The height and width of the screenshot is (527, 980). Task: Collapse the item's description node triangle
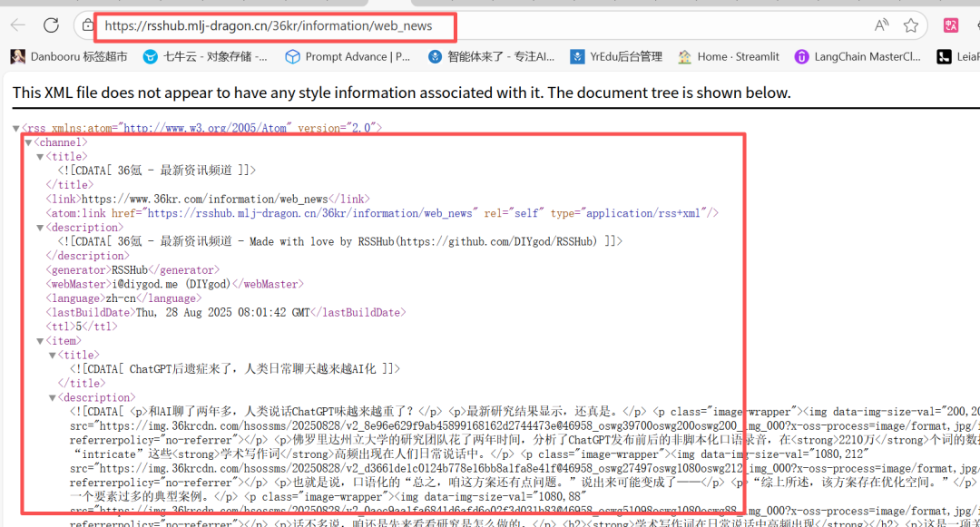pyautogui.click(x=53, y=398)
